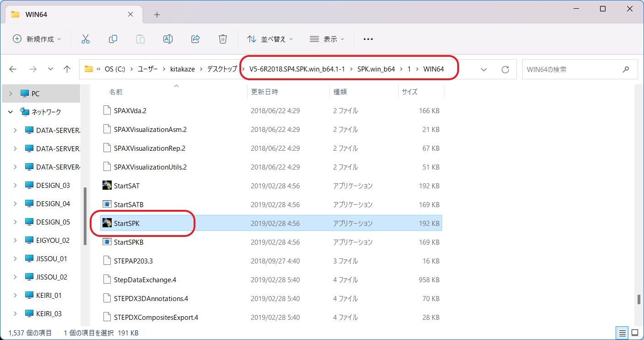The height and width of the screenshot is (340, 644).
Task: Expand the DESIGN_03 network node
Action: pos(15,186)
